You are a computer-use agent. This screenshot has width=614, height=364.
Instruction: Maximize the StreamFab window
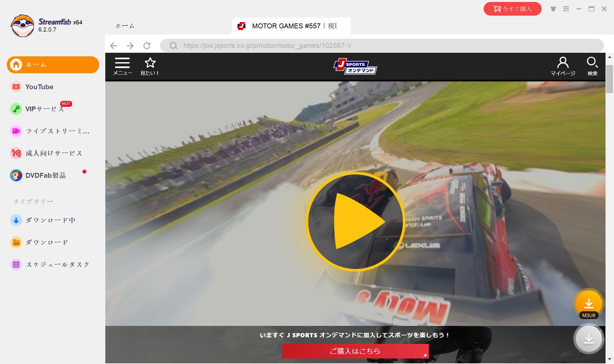[591, 9]
